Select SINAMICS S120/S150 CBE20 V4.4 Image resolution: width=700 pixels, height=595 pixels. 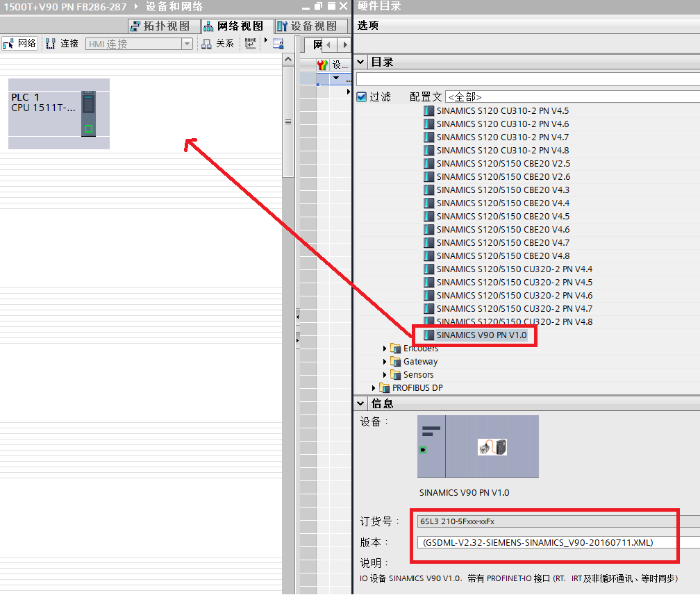coord(503,203)
